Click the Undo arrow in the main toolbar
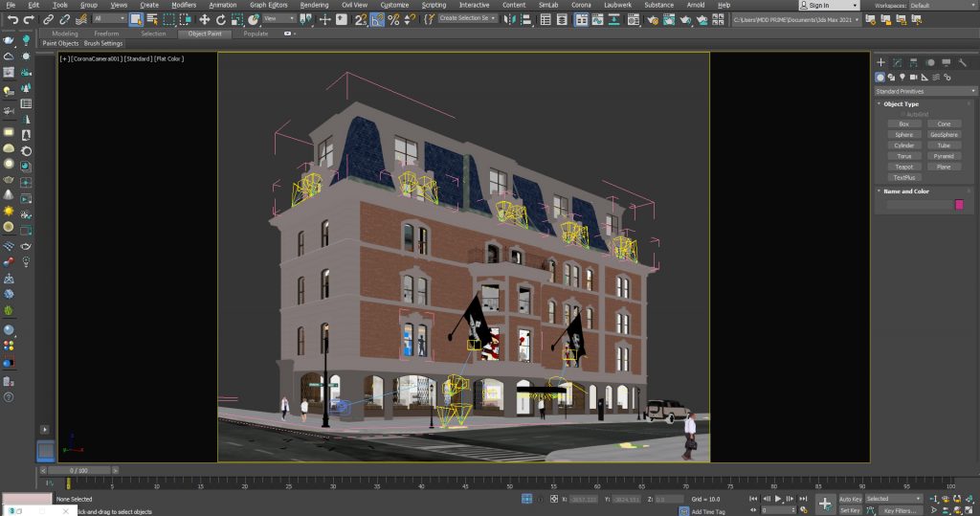The image size is (980, 516). tap(12, 19)
